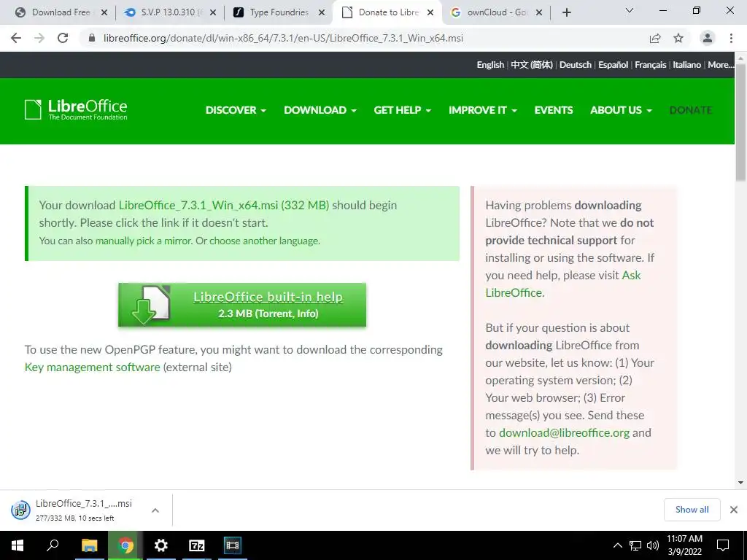747x560 pixels.
Task: Bookmark this page with the star icon
Action: [678, 38]
